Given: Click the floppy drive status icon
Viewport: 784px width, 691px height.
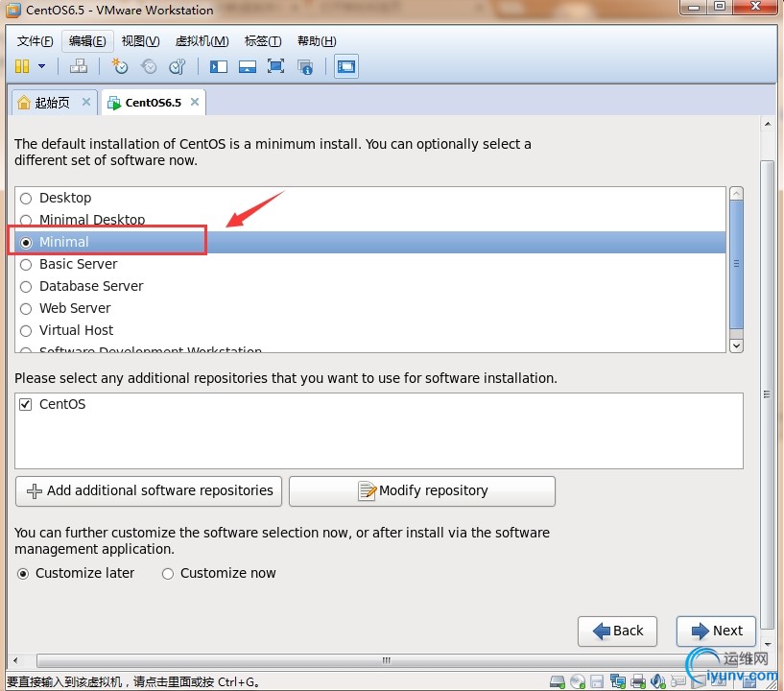Looking at the screenshot, I should (x=597, y=682).
